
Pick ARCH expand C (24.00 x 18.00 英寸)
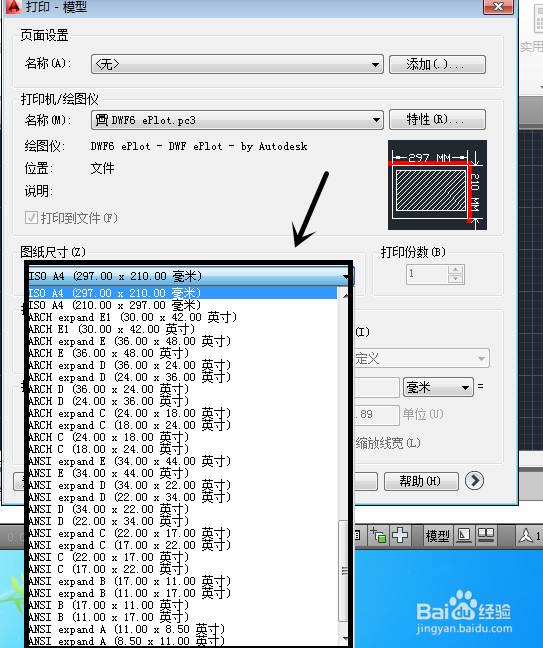click(x=183, y=413)
